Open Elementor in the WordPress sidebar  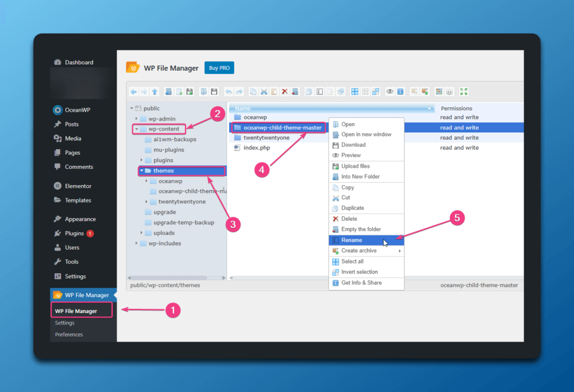pos(78,186)
